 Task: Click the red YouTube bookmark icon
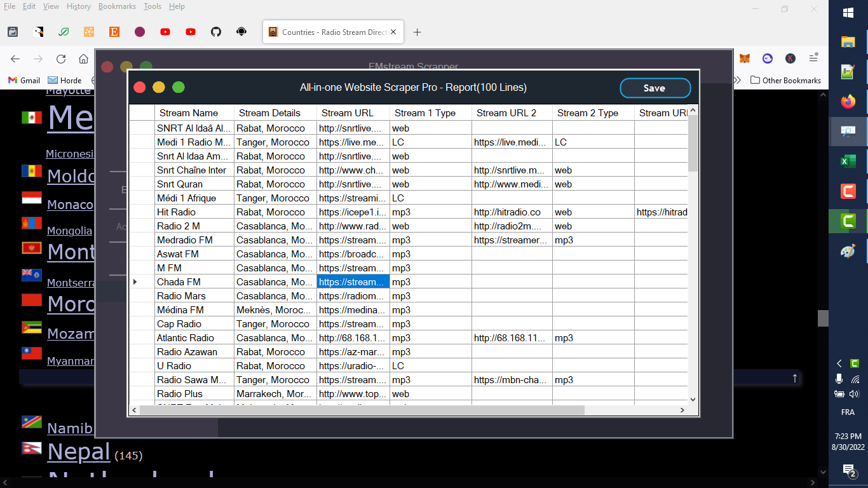(165, 32)
